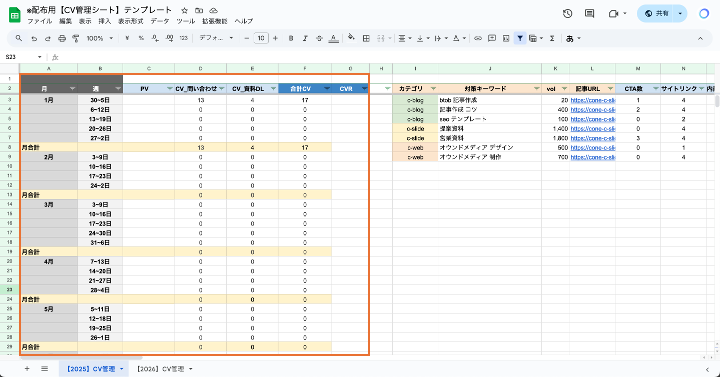This screenshot has width=720, height=377.
Task: Open the borders tool
Action: 366,39
